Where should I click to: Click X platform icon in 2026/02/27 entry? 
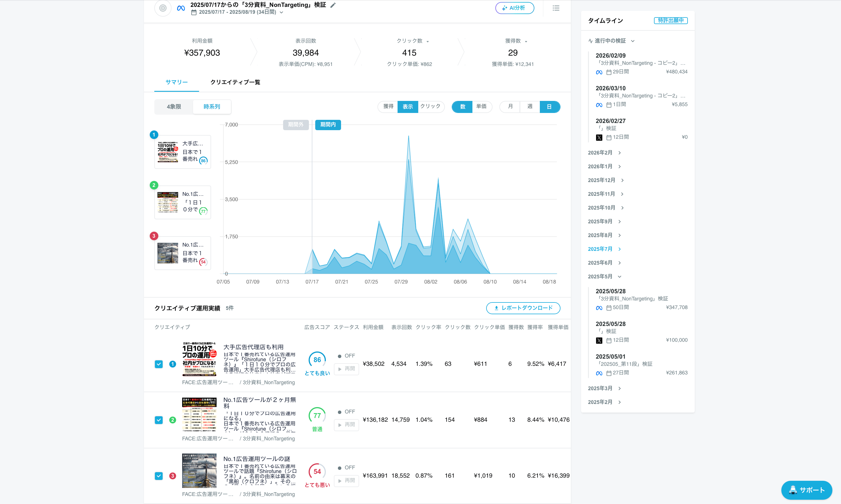point(599,138)
